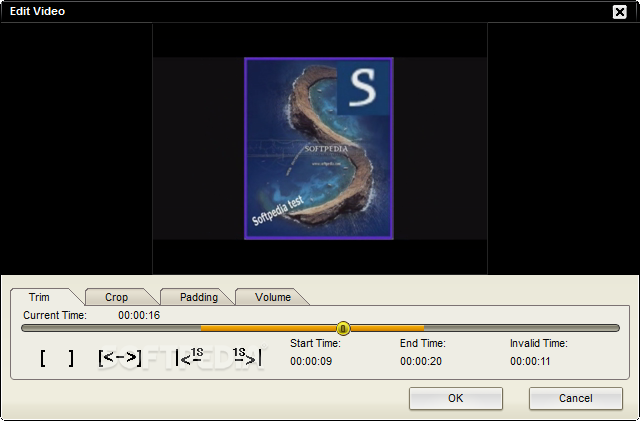
Task: Click the Cancel button
Action: 576,398
